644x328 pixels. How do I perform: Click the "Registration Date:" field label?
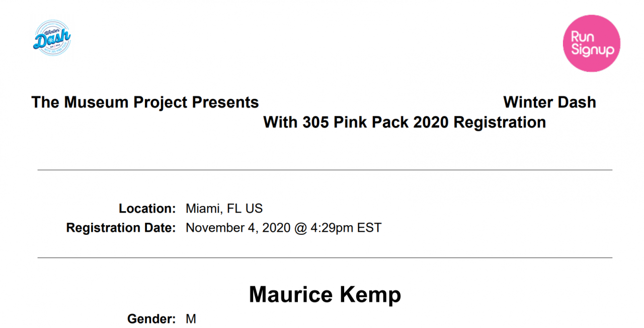click(x=121, y=228)
